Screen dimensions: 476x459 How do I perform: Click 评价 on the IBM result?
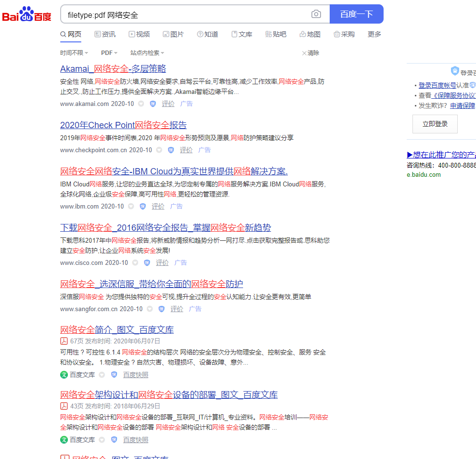[x=158, y=206]
